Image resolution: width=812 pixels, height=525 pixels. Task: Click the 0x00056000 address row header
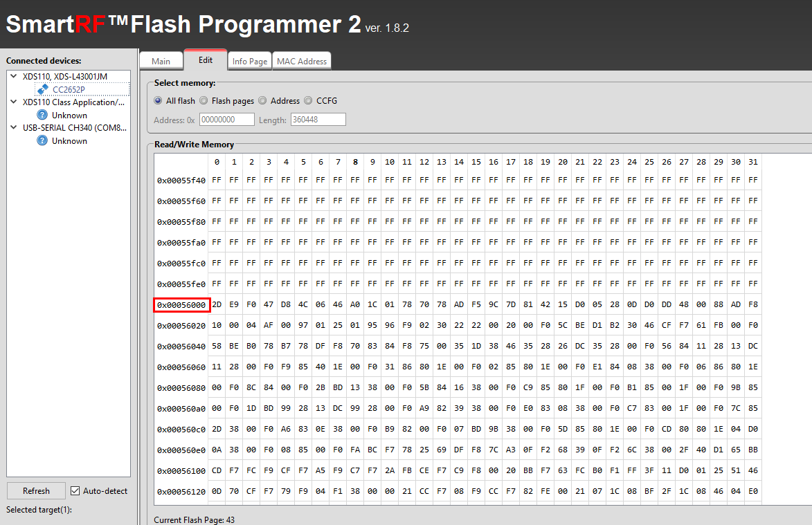[182, 305]
